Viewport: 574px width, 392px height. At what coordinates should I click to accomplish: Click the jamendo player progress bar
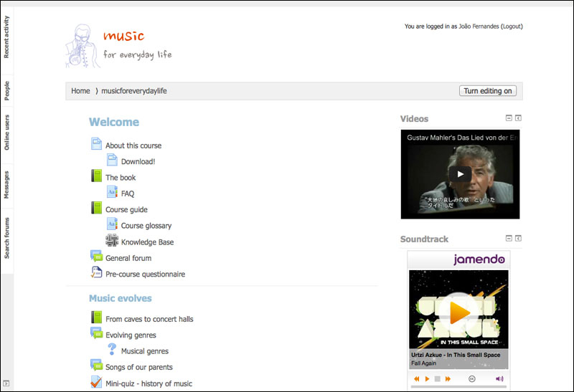click(x=458, y=387)
